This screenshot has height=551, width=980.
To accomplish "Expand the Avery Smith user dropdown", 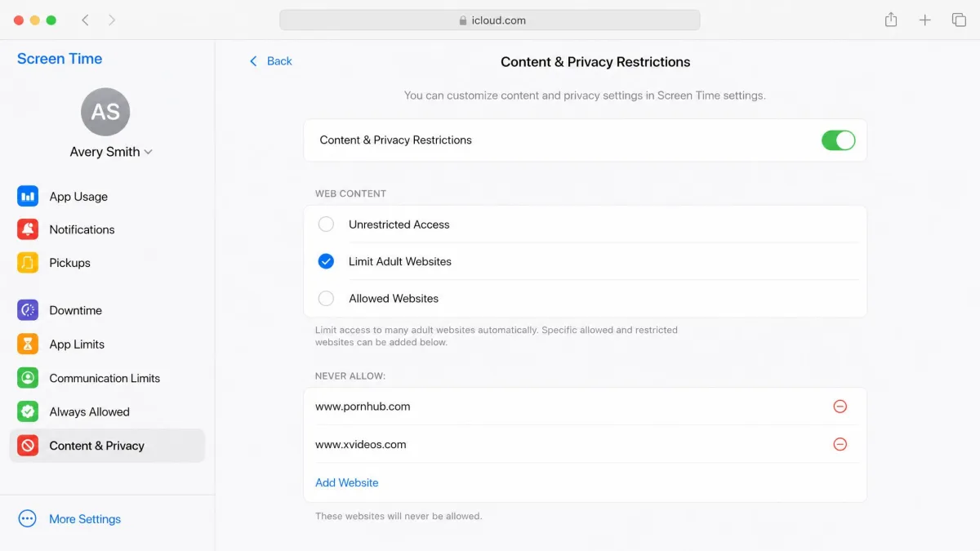I will [111, 152].
